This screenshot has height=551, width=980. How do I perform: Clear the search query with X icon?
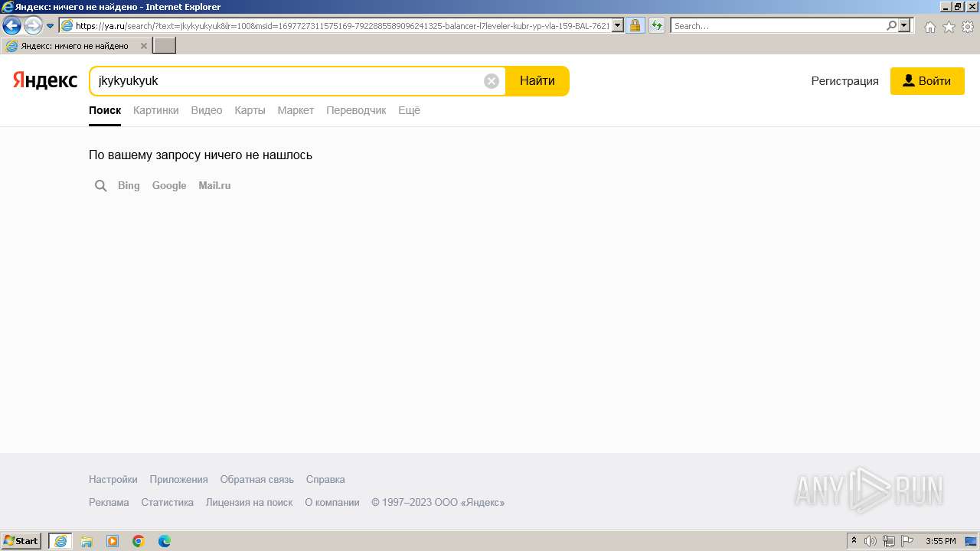492,81
